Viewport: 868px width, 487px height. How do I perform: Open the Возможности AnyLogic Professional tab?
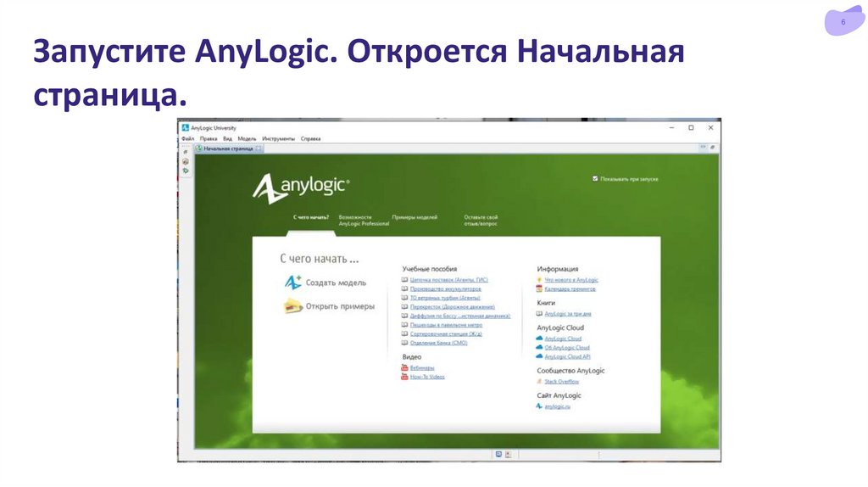click(364, 220)
